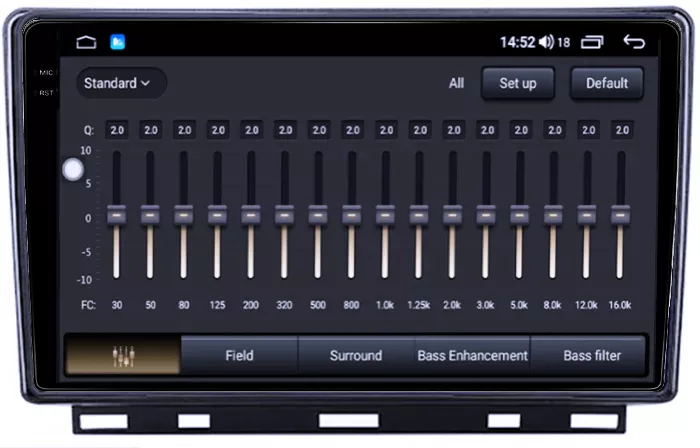Viewport: 700px width, 448px height.
Task: Click the 320 Hz band slider handle
Action: coord(284,215)
